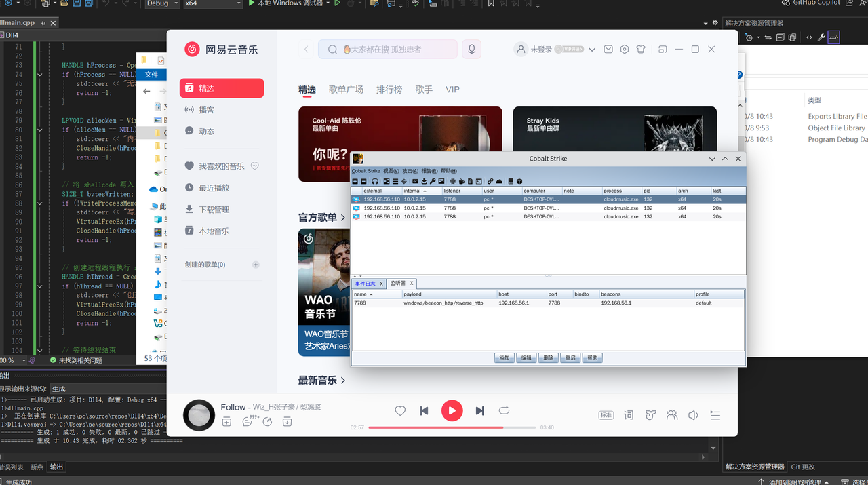Open lyrics 词 icon in player bar
This screenshot has height=485, width=868.
point(629,415)
